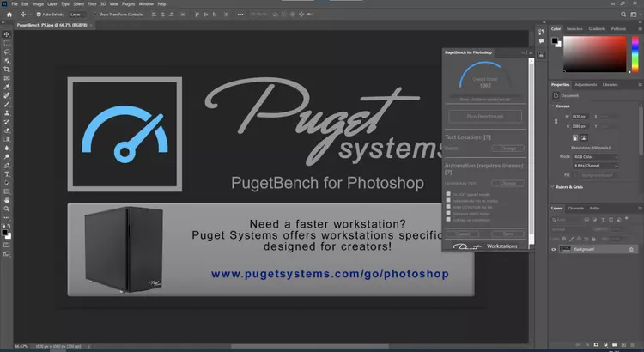Select the Move tool in the toolbox
This screenshot has height=352, width=644.
(7, 34)
